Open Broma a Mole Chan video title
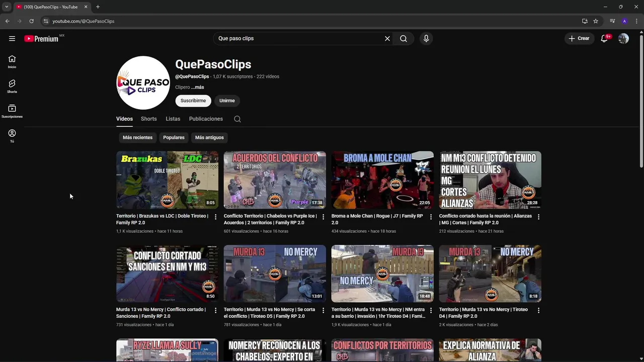644x362 pixels. 377,219
